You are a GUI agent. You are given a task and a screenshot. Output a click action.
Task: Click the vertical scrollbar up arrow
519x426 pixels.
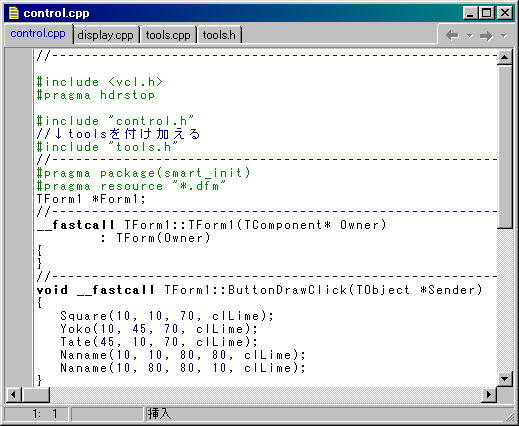click(x=505, y=57)
